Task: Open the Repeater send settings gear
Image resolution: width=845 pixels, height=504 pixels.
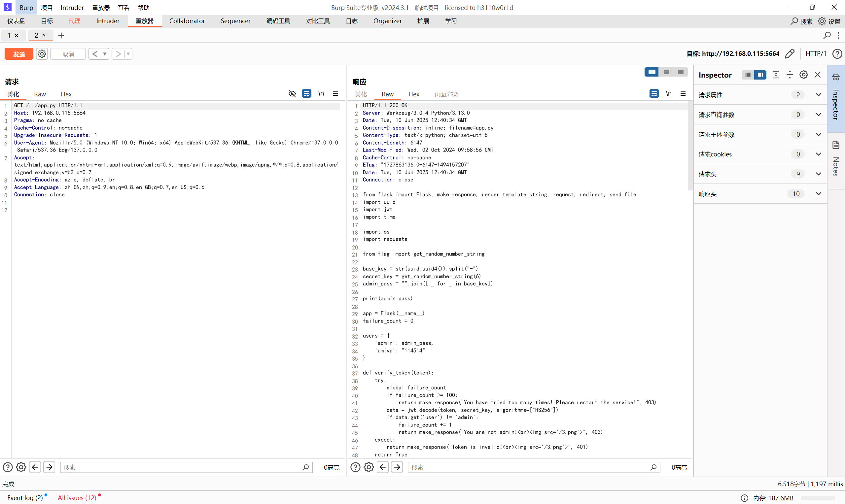Action: click(42, 54)
